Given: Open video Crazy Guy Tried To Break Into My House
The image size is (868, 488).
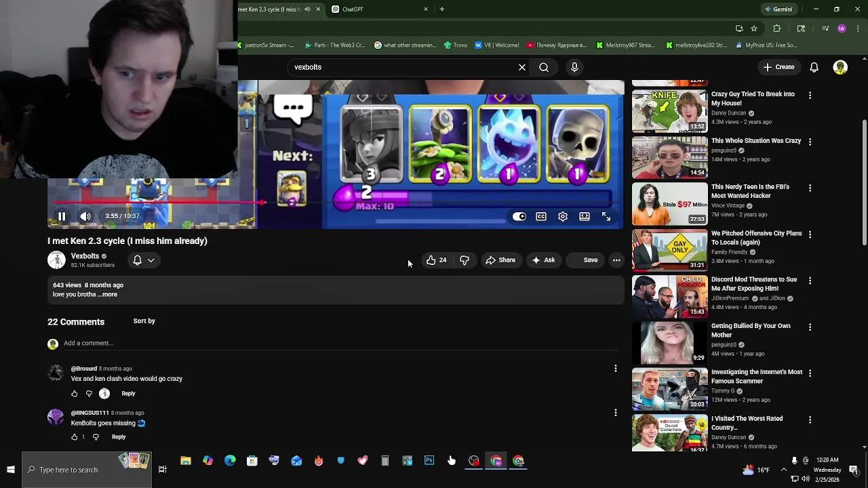Looking at the screenshot, I should pos(753,99).
